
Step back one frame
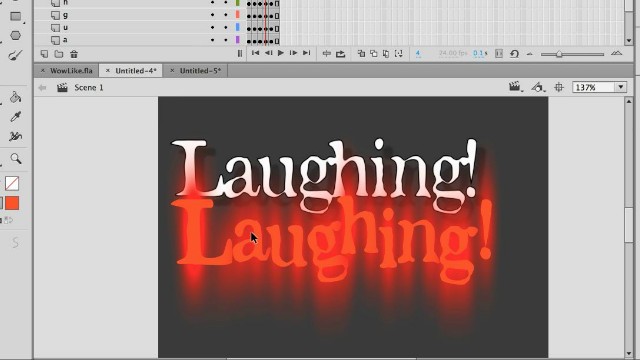[268, 53]
